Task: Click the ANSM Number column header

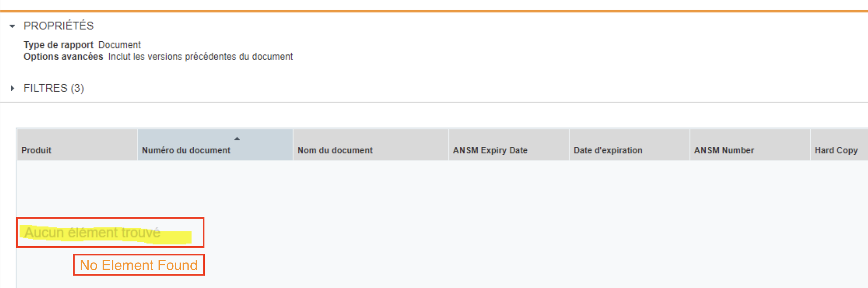Action: tap(724, 150)
